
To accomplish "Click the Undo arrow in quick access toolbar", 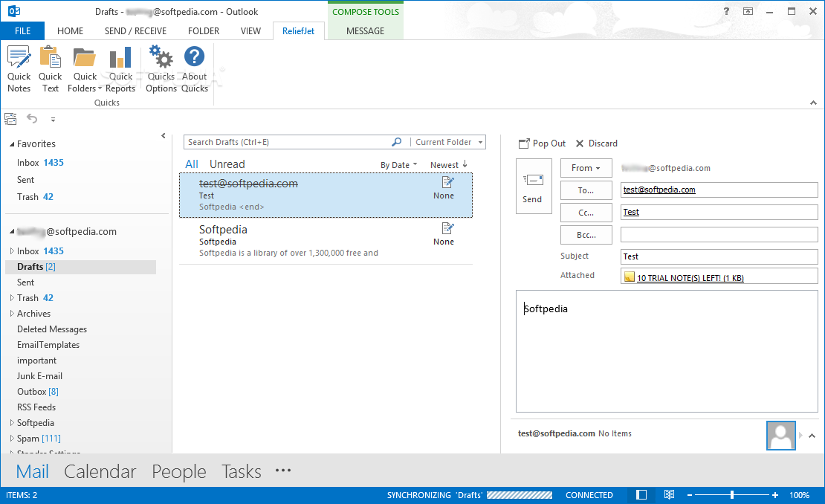I will point(32,119).
